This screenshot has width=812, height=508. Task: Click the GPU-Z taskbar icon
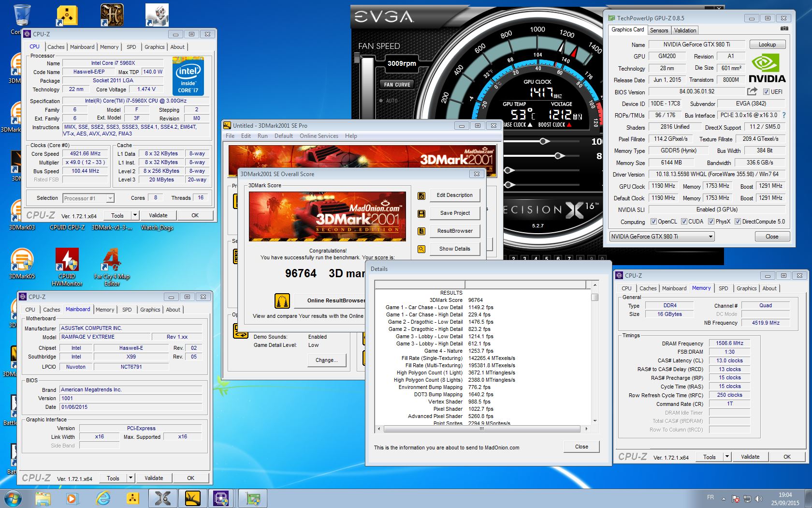coord(252,498)
